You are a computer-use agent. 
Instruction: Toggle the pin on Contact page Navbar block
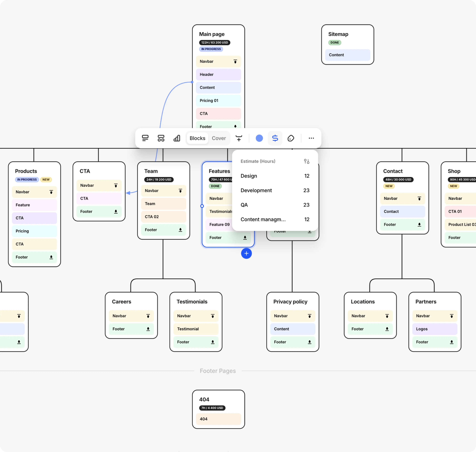419,198
